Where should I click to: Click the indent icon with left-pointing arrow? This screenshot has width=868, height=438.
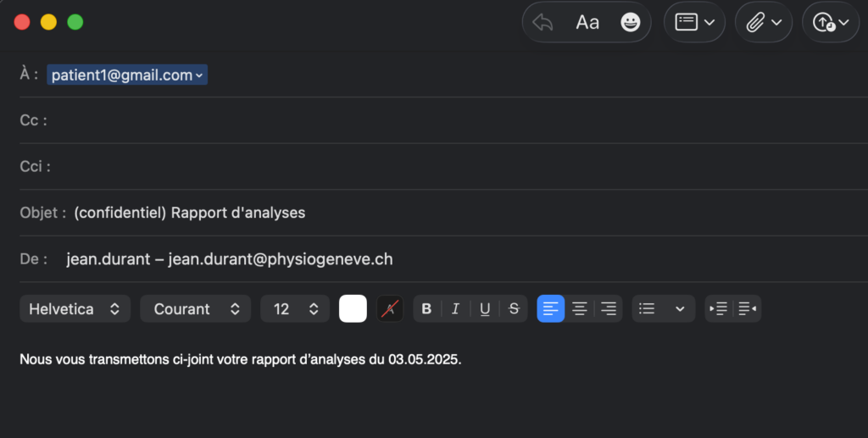pos(747,309)
